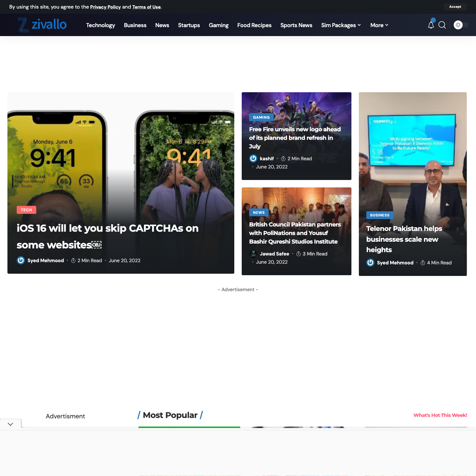Click the TECH category badge
The height and width of the screenshot is (476, 476).
click(26, 210)
